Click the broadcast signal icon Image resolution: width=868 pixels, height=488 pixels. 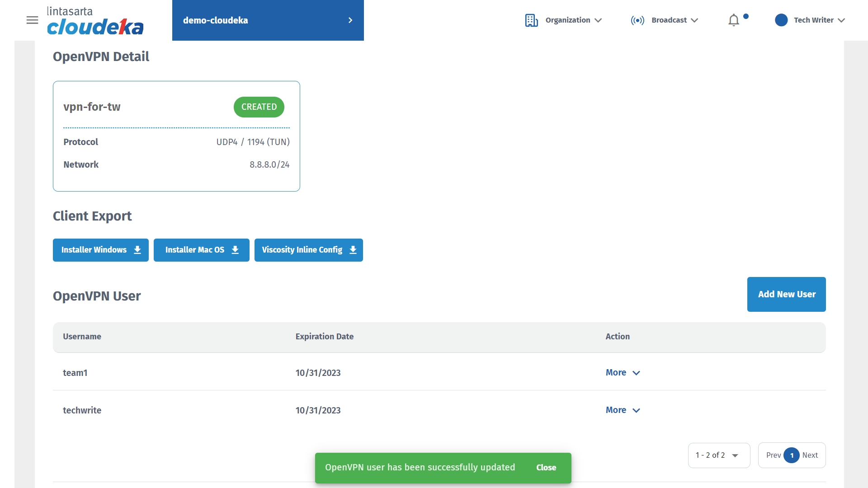tap(637, 20)
